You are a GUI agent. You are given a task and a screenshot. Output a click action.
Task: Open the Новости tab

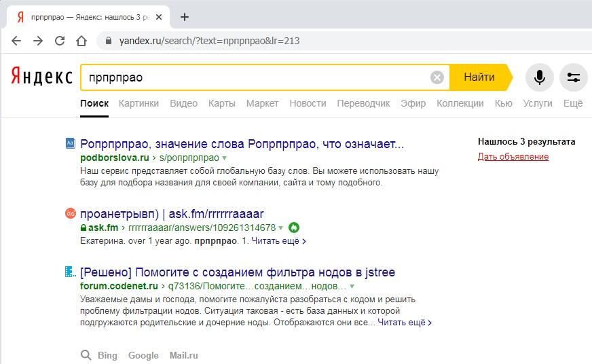308,103
